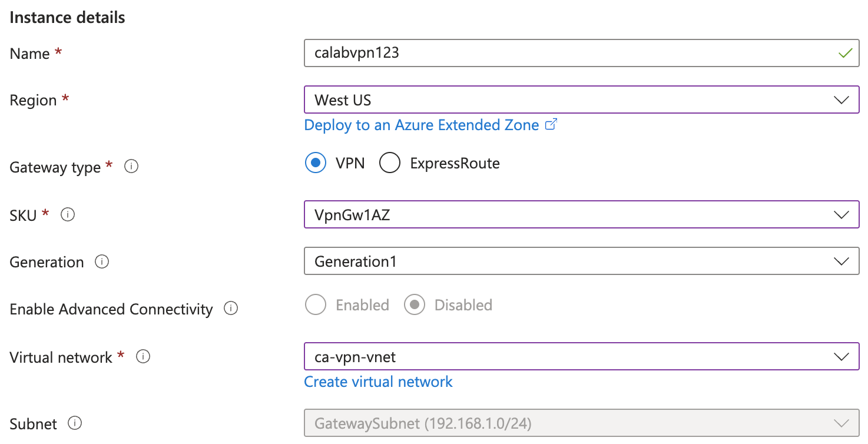
Task: Click the Virtual network field label
Action: (x=61, y=357)
